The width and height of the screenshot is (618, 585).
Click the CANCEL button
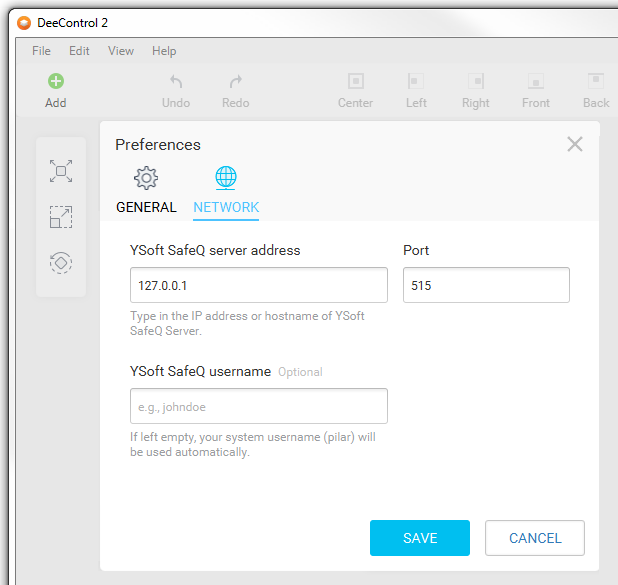tap(535, 538)
